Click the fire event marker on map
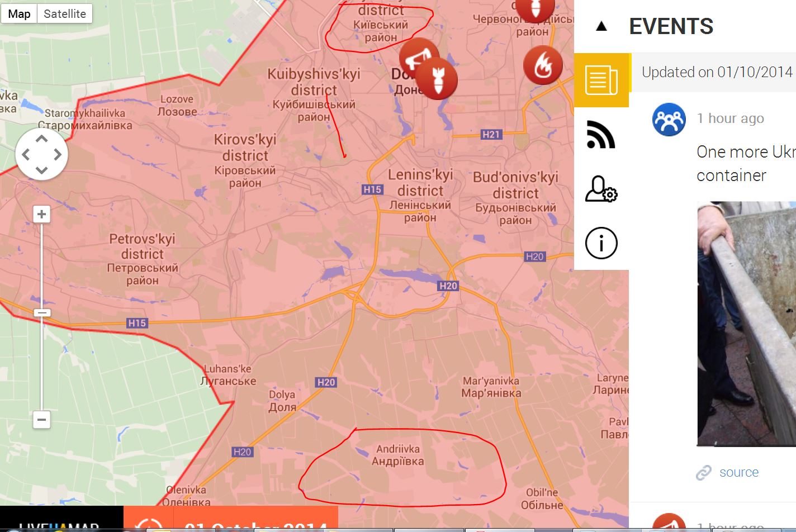796x532 pixels. [543, 65]
